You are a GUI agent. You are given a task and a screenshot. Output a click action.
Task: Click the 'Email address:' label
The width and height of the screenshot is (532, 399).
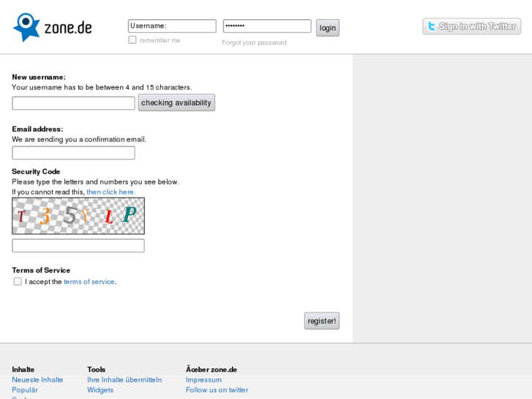click(37, 129)
